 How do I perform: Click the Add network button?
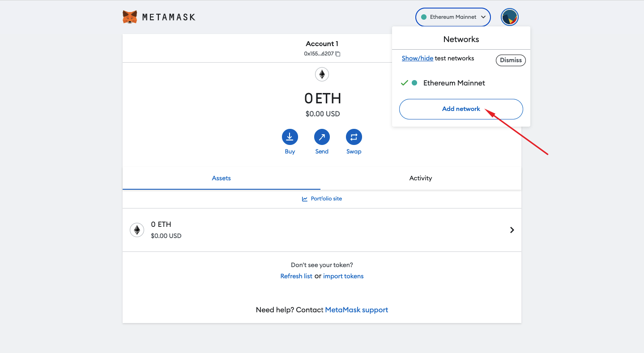(x=461, y=109)
